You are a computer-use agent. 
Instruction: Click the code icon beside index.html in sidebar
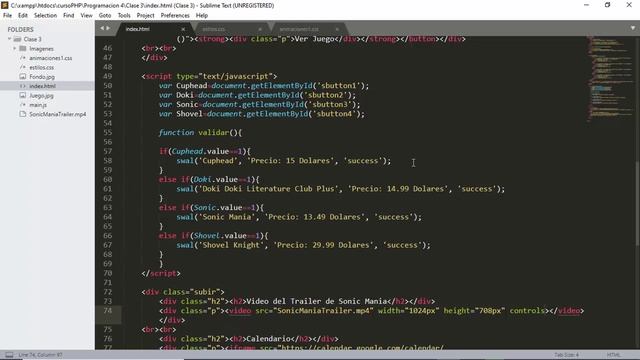(23, 86)
